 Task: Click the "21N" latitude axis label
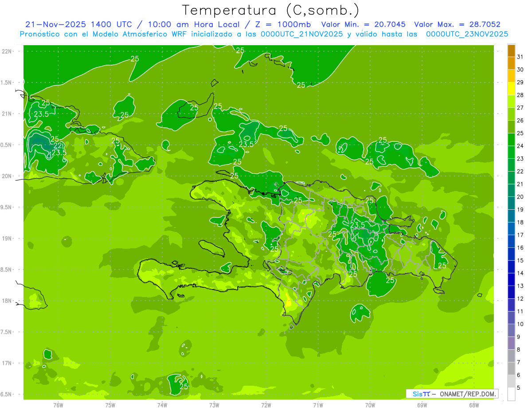point(7,114)
